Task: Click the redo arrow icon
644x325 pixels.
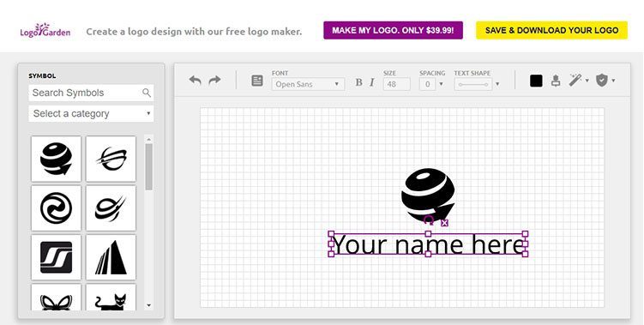Action: point(214,80)
